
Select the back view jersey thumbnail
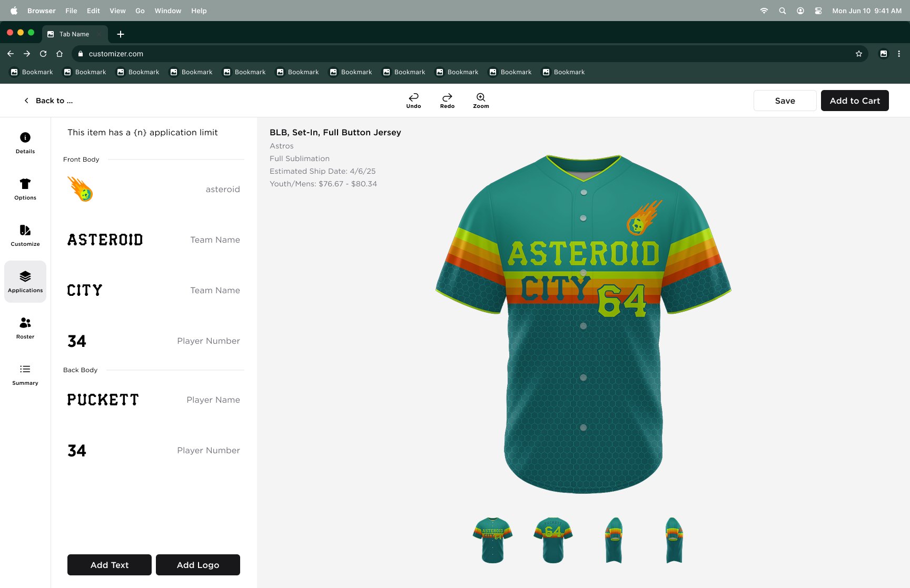point(553,540)
